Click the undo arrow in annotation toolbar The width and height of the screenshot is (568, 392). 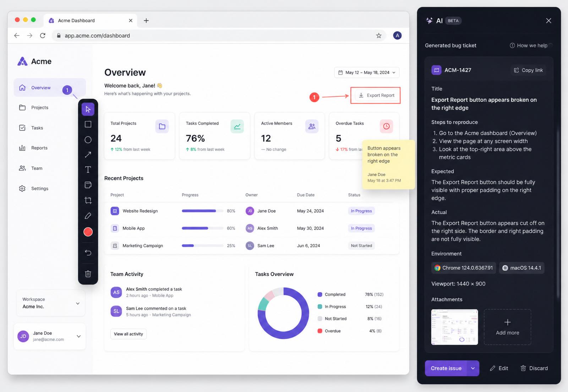click(x=88, y=252)
